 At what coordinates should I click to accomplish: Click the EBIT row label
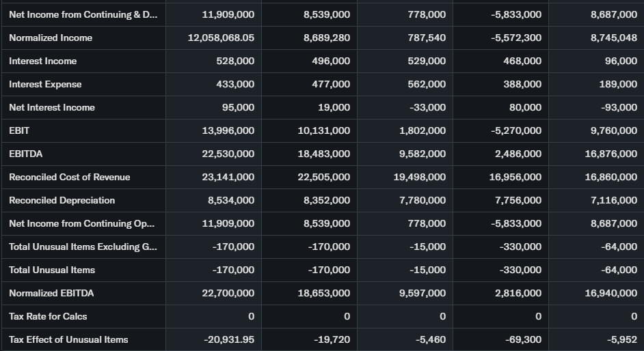pyautogui.click(x=19, y=130)
